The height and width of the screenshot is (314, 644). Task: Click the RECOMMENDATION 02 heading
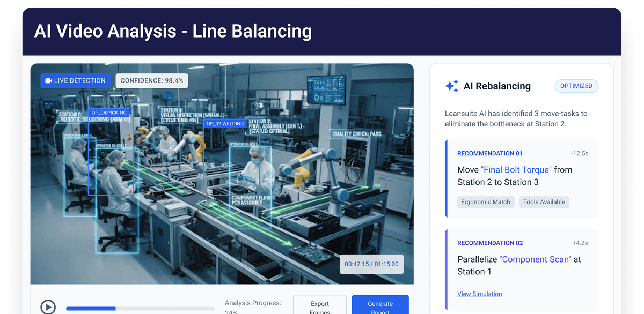point(490,243)
